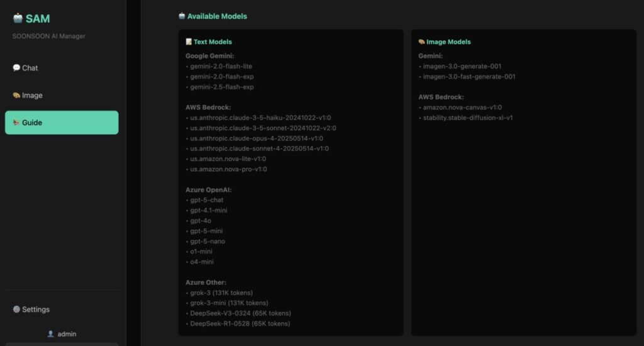
Task: Select claude-3-5-haiku-20241022 model entry
Action: pyautogui.click(x=260, y=118)
